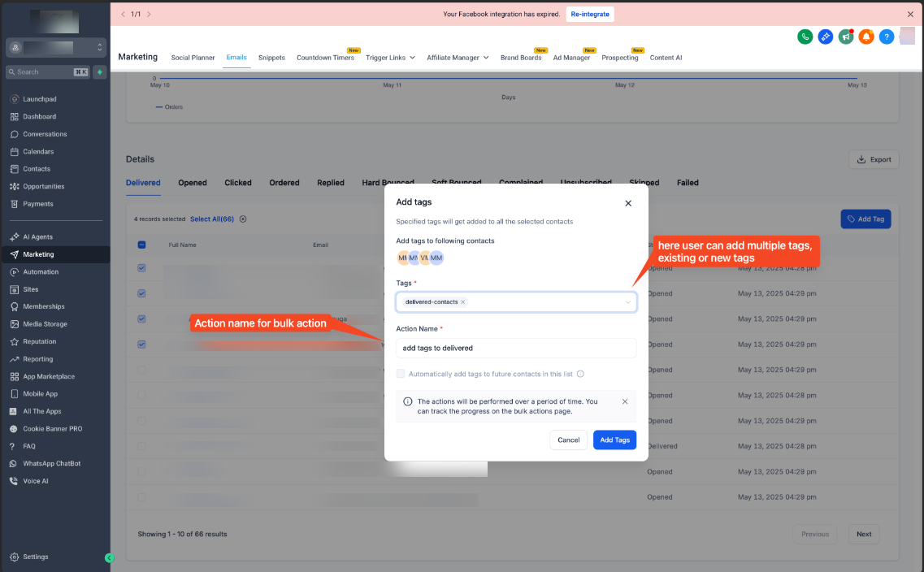Open Media Storage in sidebar
Viewport: 924px width, 572px height.
(x=45, y=324)
